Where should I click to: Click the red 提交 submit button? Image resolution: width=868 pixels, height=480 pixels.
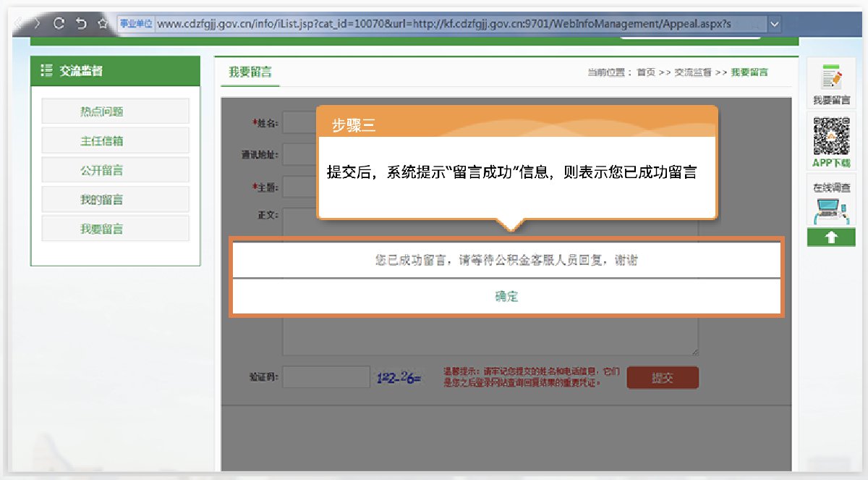coord(662,377)
